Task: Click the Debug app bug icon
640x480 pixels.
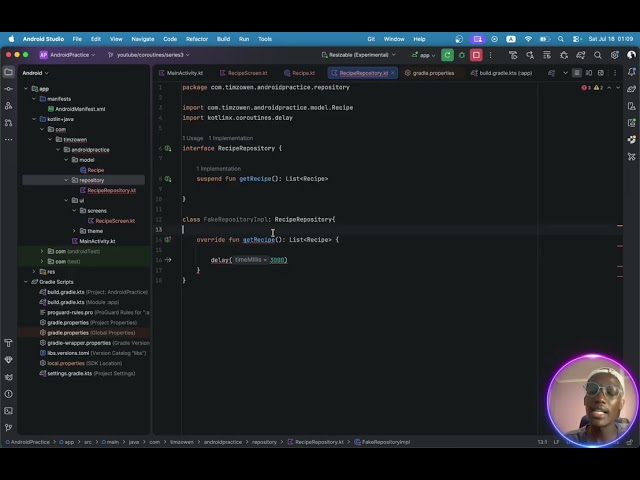Action: pos(462,55)
